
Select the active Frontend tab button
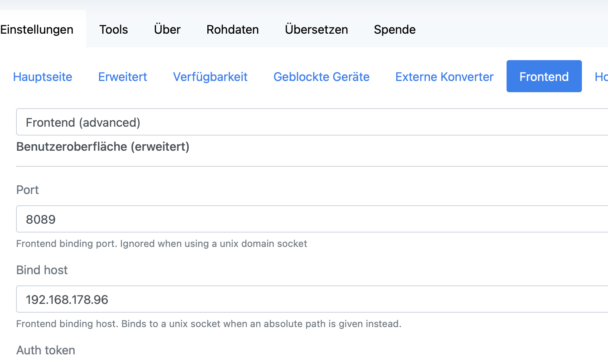pos(544,77)
